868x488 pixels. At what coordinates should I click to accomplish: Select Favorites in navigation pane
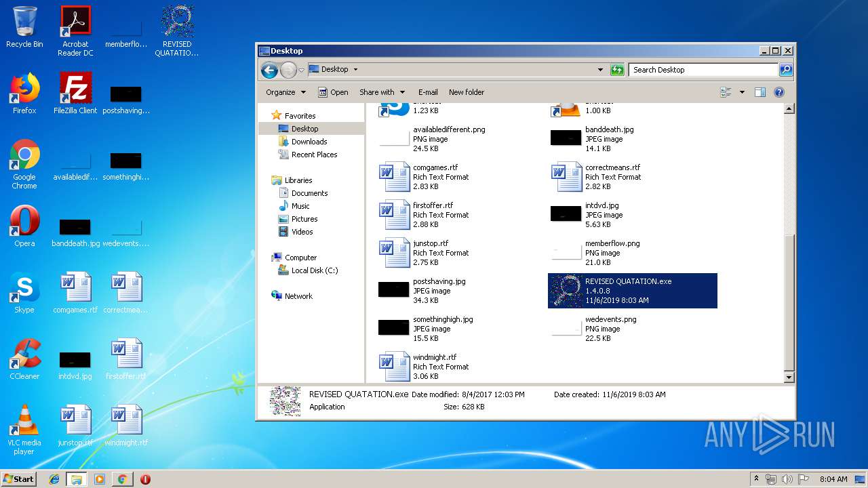tap(300, 116)
